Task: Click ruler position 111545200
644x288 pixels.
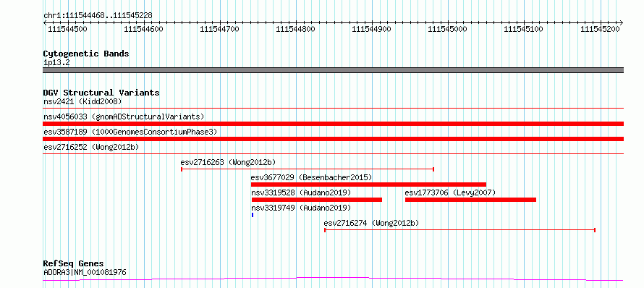Action: pos(600,29)
